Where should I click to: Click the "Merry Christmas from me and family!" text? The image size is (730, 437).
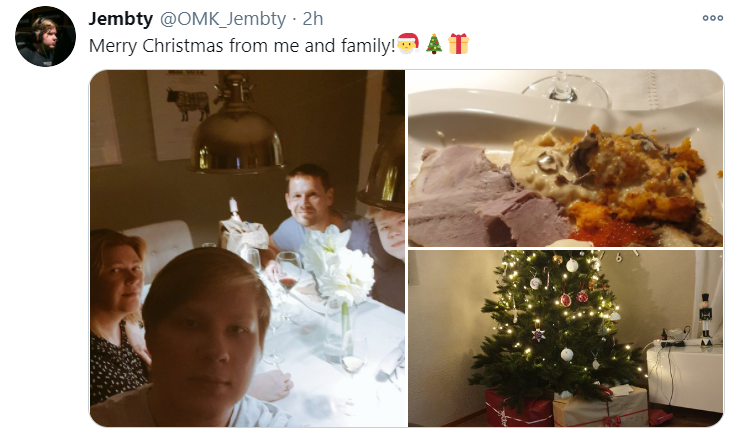pos(242,46)
